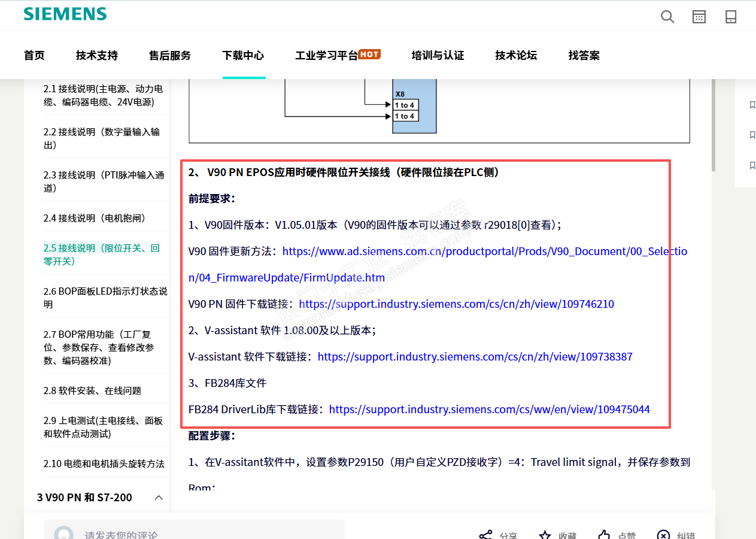Viewport: 756px width, 539px height.
Task: Click the circled-x error report icon
Action: (x=663, y=535)
